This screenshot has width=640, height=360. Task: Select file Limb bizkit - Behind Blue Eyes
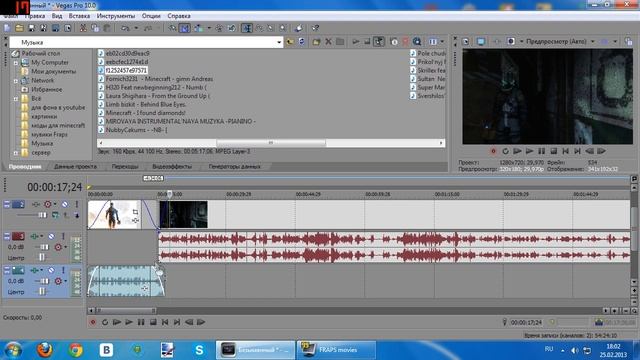tap(146, 104)
